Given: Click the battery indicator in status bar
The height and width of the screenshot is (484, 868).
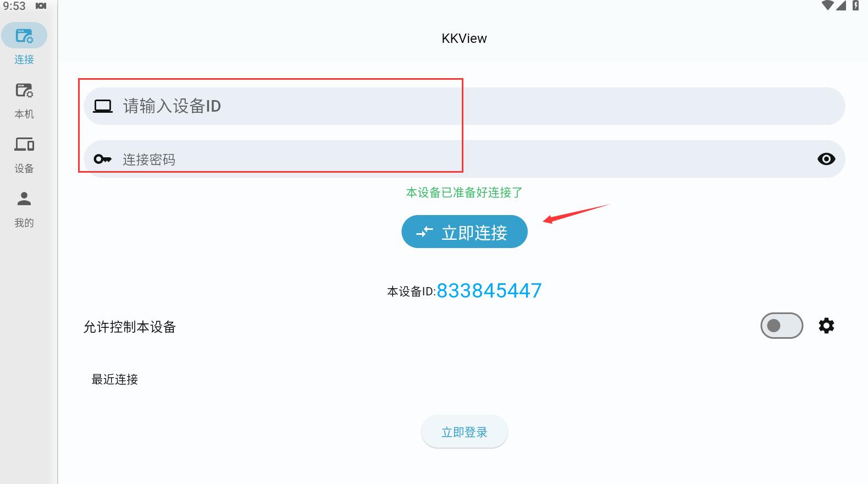Looking at the screenshot, I should pos(856,5).
